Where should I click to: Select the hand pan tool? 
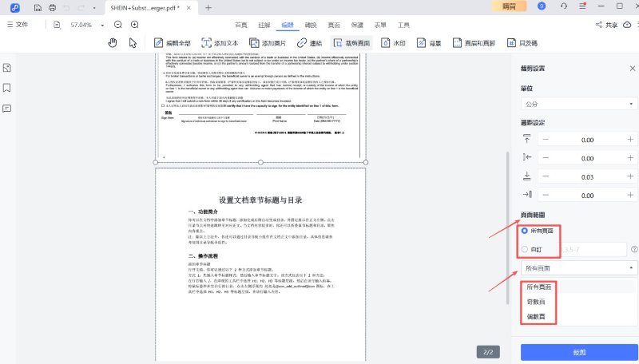point(113,43)
